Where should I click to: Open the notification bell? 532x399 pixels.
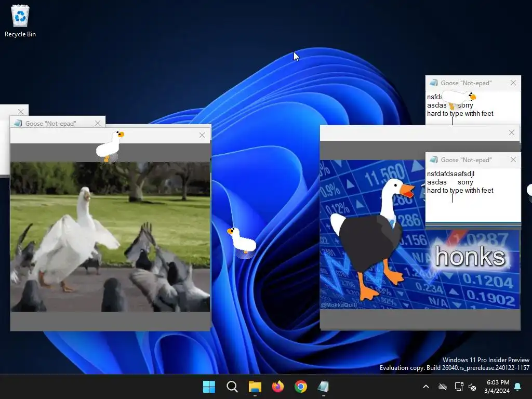click(518, 387)
